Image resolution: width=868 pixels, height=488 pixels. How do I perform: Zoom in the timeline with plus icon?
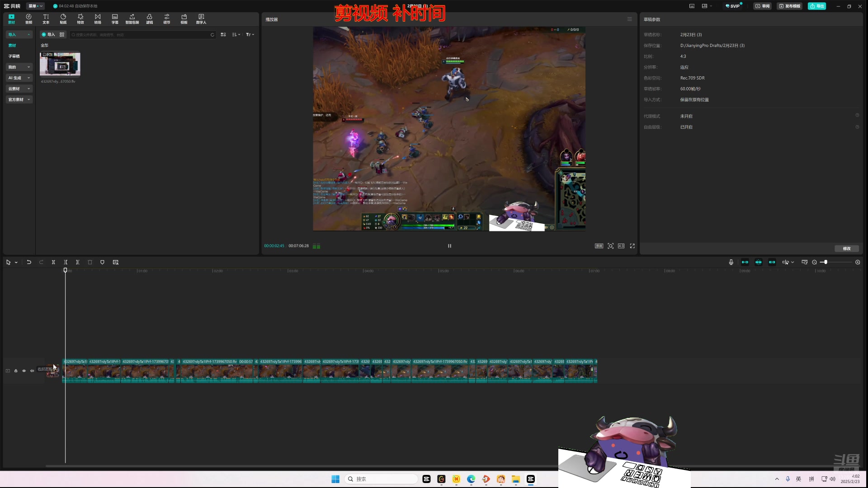[x=858, y=262]
